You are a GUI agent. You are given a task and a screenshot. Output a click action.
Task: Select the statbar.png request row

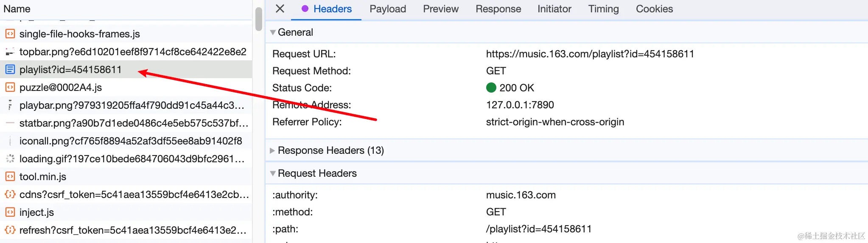tap(126, 123)
